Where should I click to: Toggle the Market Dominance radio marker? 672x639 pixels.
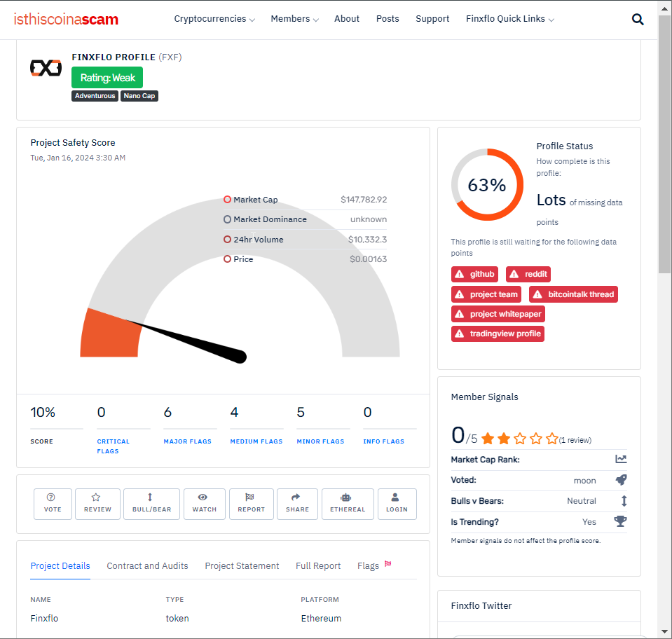(228, 219)
